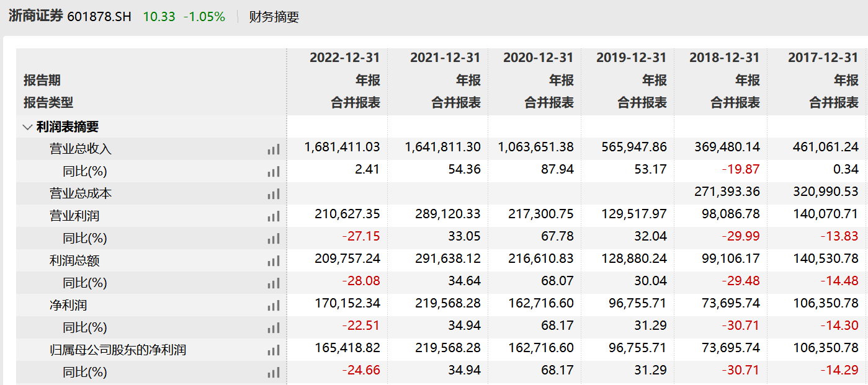Click the growth value 87.94

pos(558,170)
